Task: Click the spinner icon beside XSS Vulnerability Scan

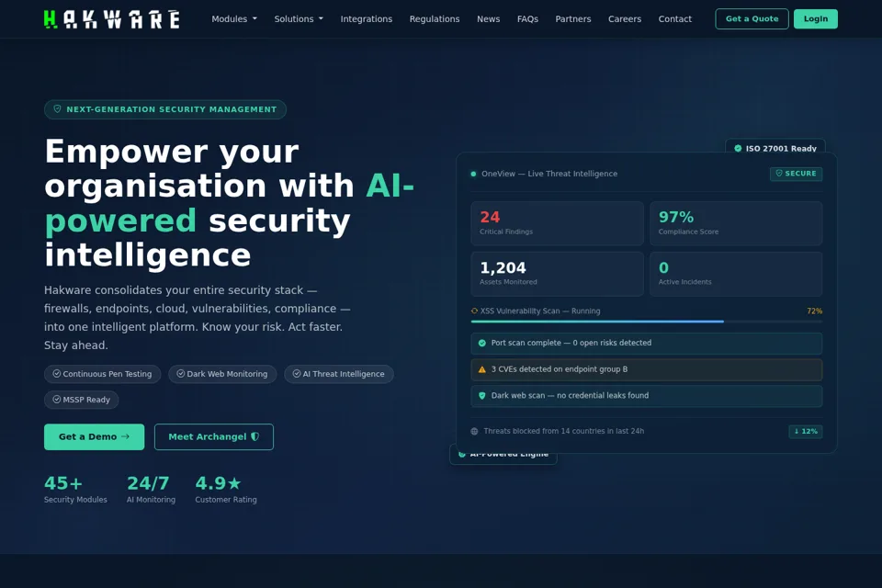Action: tap(474, 311)
